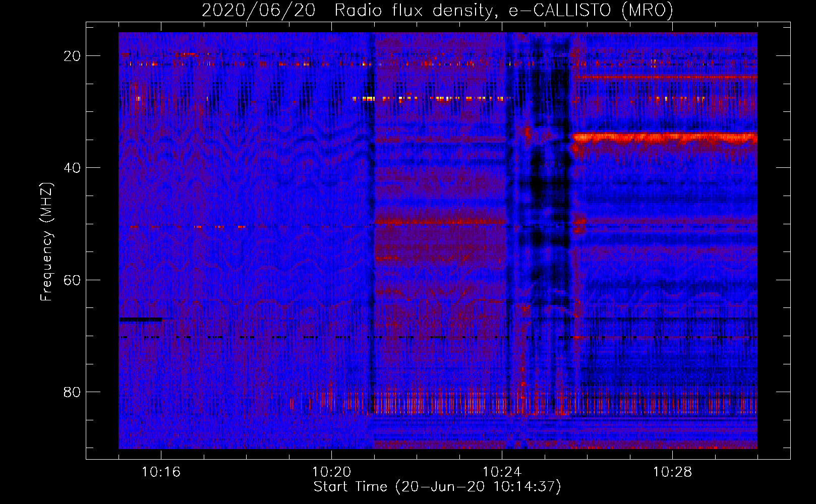Screen dimensions: 816x504
Task: Click the black horizontal bar near 67 MHz
Action: point(140,319)
